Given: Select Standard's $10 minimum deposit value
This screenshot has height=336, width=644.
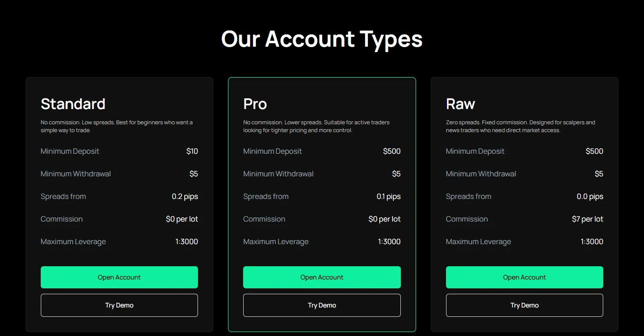Looking at the screenshot, I should (192, 151).
